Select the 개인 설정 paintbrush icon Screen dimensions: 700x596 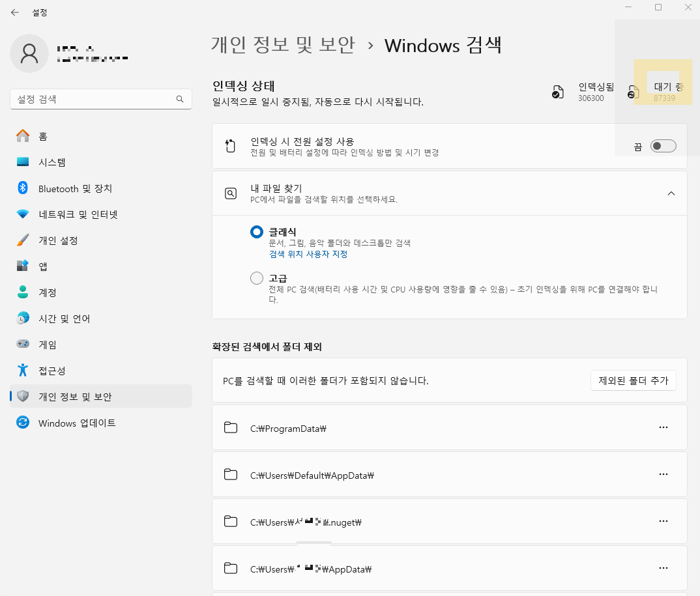tap(23, 240)
